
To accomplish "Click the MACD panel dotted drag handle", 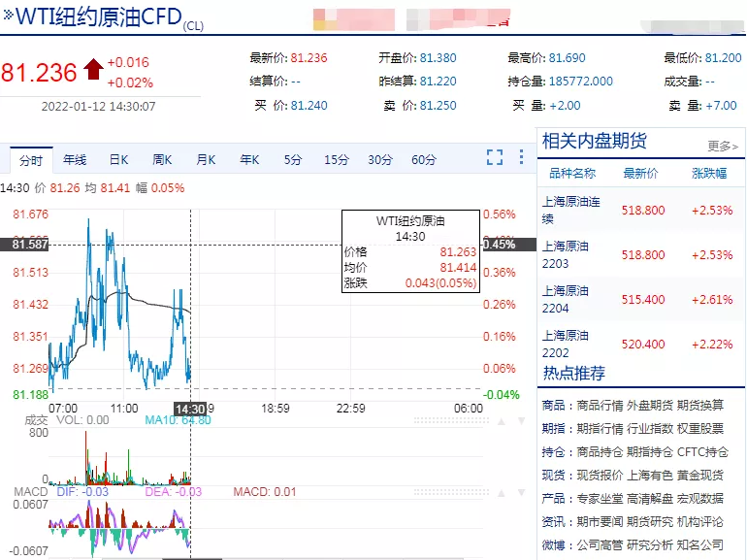I will coord(451,492).
